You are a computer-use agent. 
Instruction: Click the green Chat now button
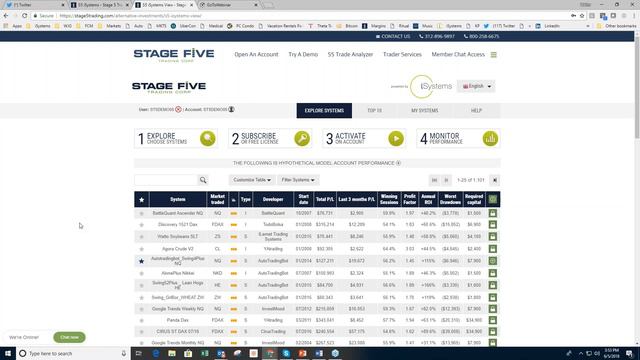pos(69,337)
